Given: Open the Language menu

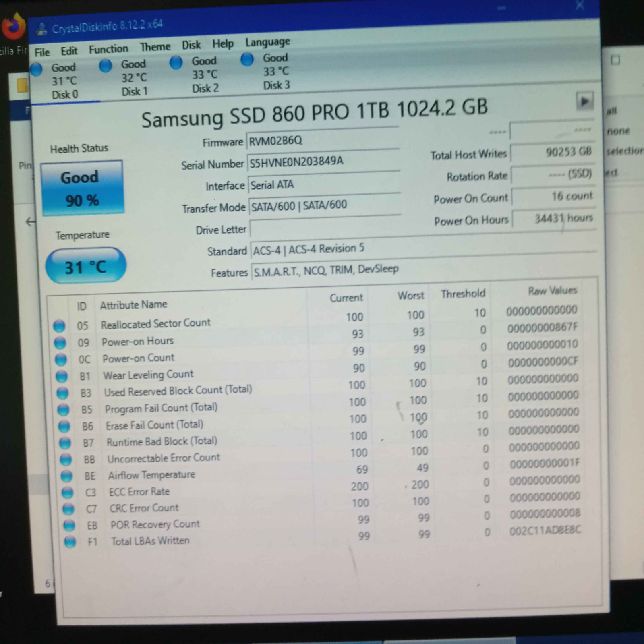Looking at the screenshot, I should [x=268, y=42].
